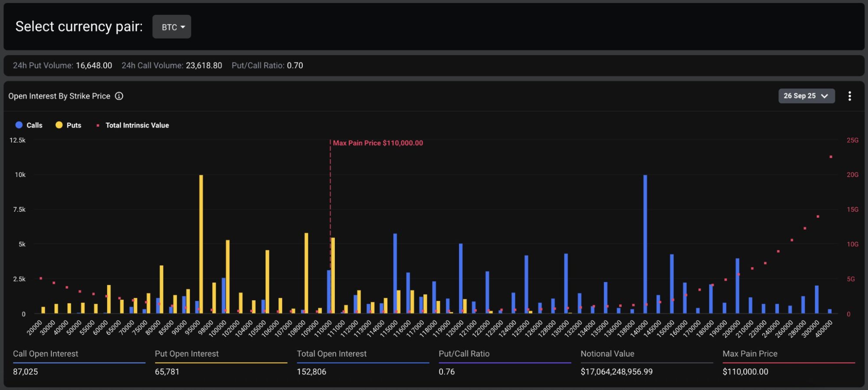Viewport: 868px width, 390px height.
Task: Open the BTC currency pair dropdown
Action: 172,27
